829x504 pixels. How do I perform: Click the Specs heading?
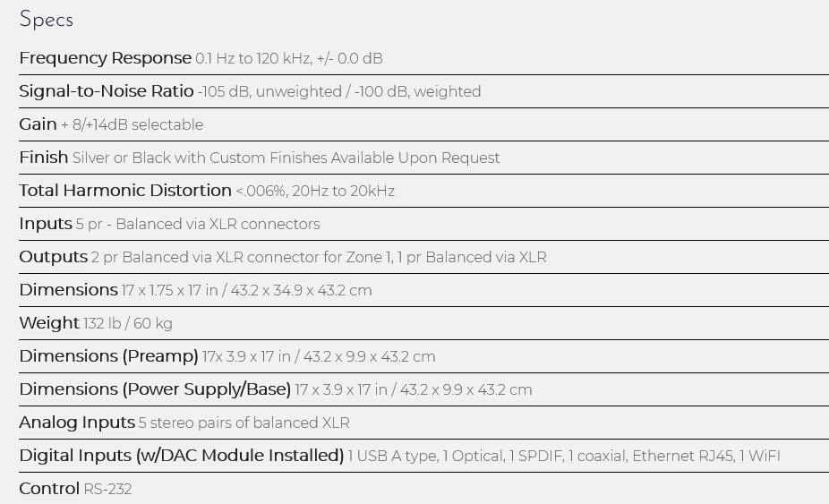[46, 20]
